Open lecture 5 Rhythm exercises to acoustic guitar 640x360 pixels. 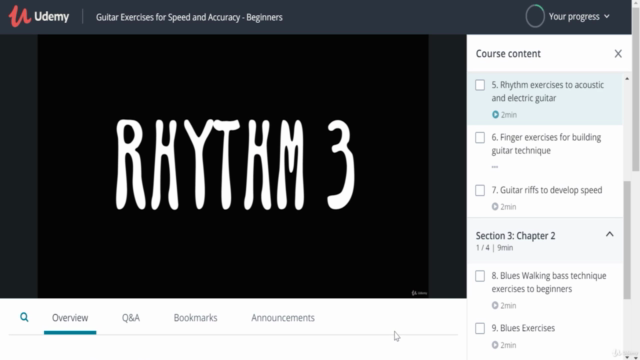coord(545,98)
